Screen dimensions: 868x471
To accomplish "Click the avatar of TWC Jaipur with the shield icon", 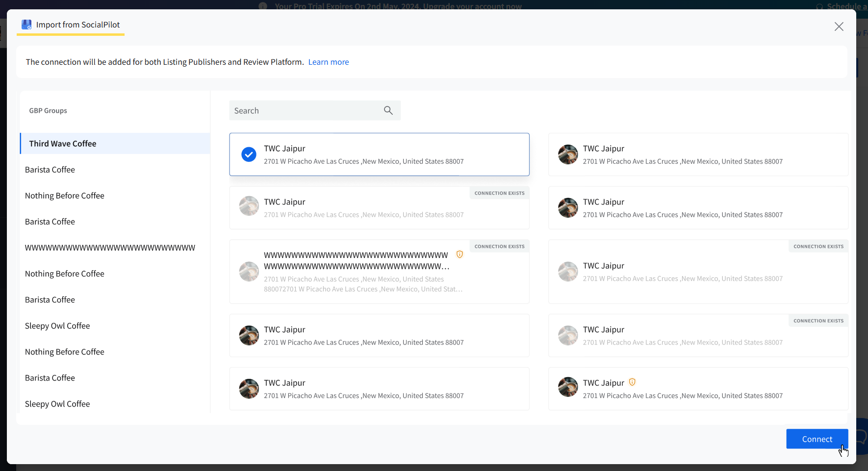I will [x=568, y=387].
